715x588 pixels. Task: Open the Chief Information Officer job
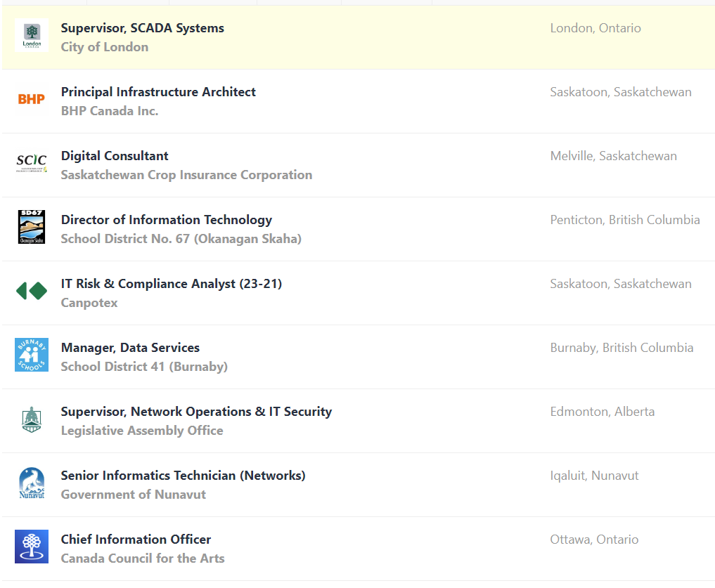(136, 540)
